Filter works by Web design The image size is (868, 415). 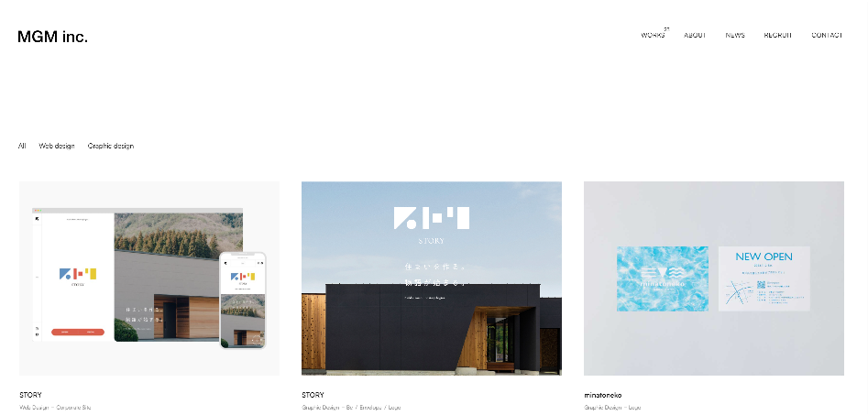pos(57,146)
